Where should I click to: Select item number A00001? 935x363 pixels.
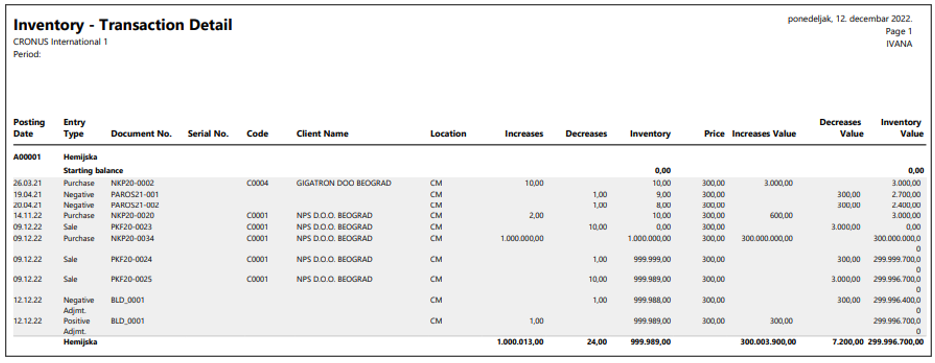click(x=27, y=158)
